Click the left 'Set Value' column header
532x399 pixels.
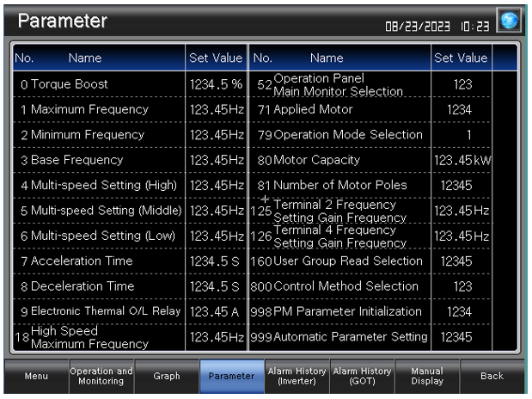pyautogui.click(x=216, y=58)
